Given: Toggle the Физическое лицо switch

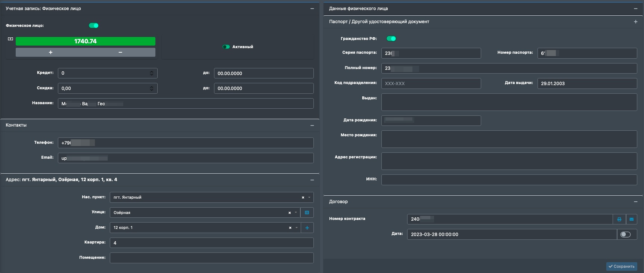Looking at the screenshot, I should click(93, 25).
